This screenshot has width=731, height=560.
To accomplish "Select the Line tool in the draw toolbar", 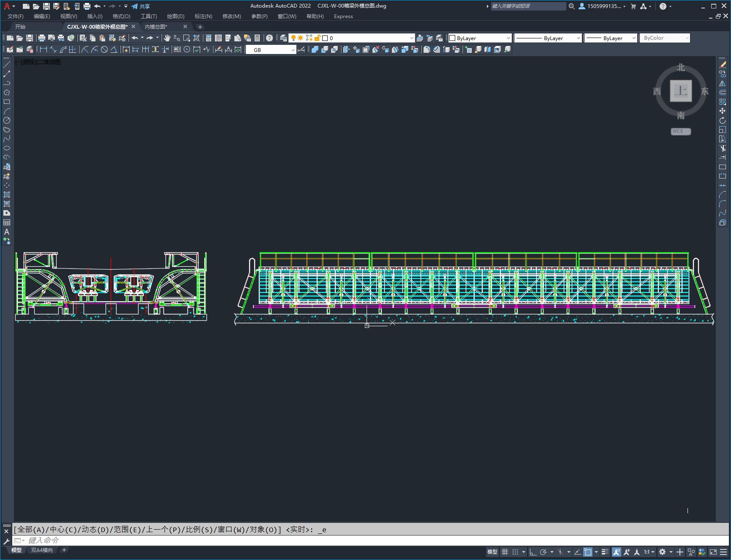I will [7, 65].
